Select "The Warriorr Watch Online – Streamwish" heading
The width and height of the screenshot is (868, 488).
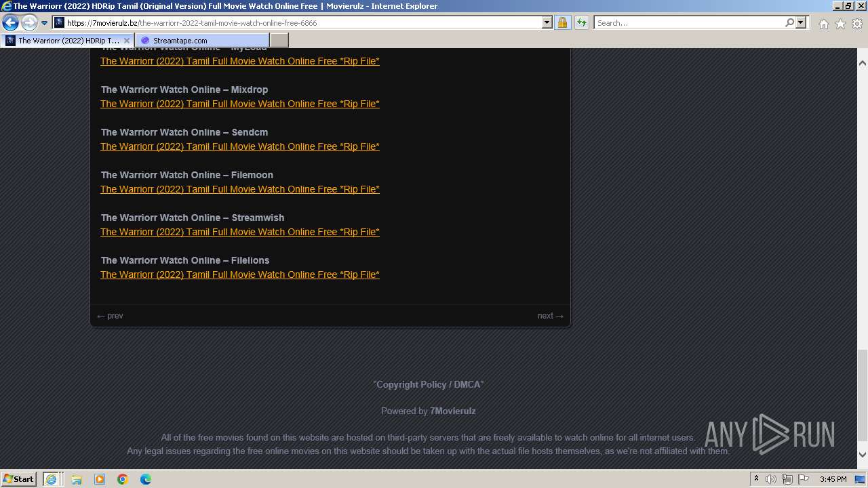click(x=193, y=218)
